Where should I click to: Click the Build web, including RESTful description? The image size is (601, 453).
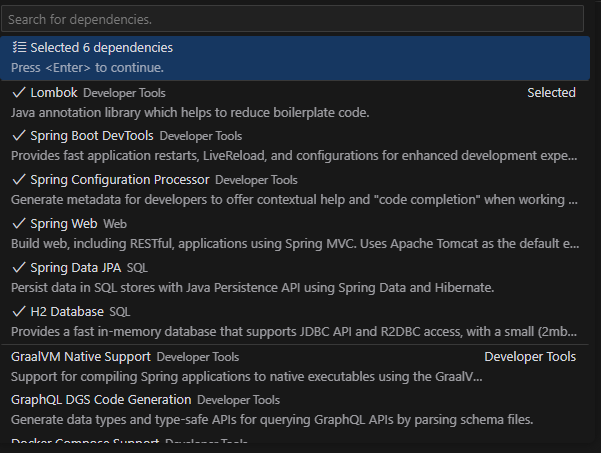(295, 244)
